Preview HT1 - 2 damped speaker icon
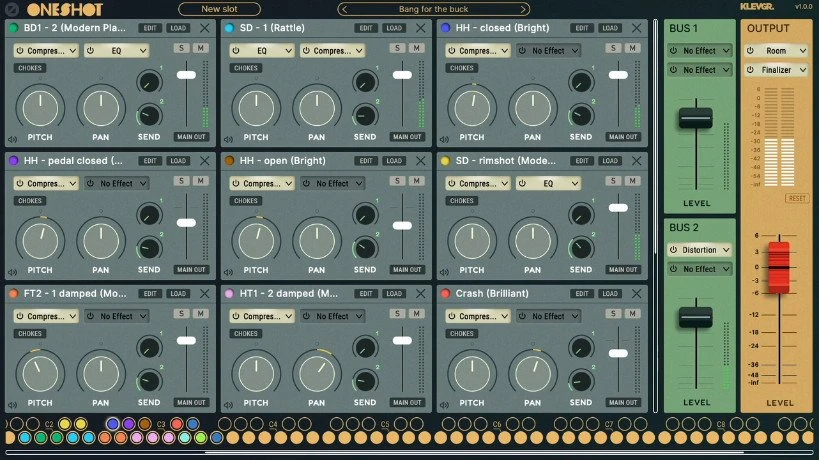The height and width of the screenshot is (460, 819). [x=228, y=405]
